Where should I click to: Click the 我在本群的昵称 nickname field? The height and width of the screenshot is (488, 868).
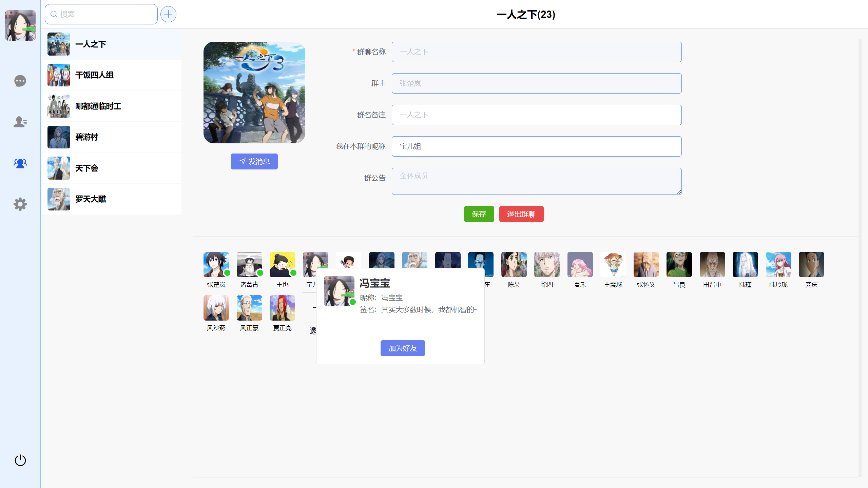(536, 146)
